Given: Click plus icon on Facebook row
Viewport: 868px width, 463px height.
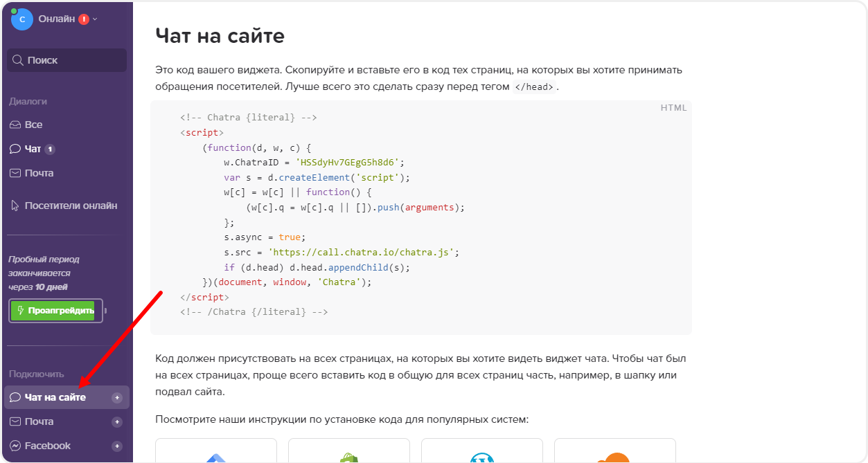Looking at the screenshot, I should (x=117, y=446).
